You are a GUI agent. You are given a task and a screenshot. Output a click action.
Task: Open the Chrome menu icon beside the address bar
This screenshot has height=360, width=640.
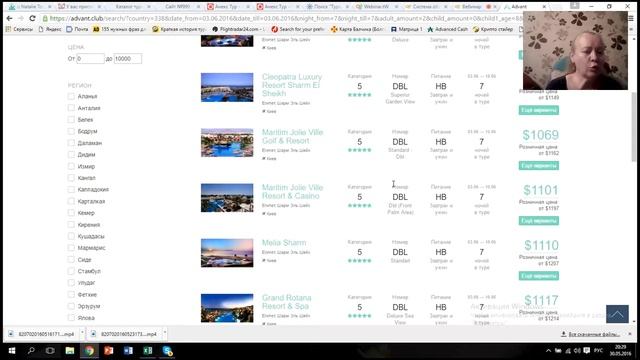631,18
